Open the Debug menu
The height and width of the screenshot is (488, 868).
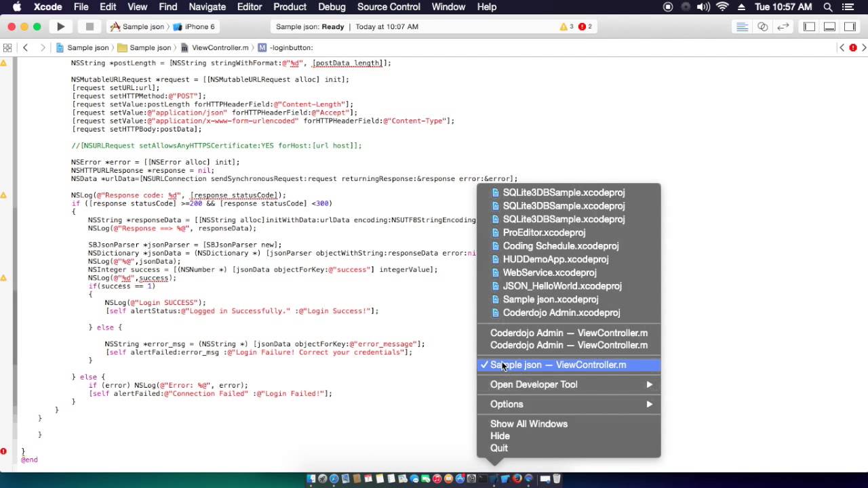(332, 7)
